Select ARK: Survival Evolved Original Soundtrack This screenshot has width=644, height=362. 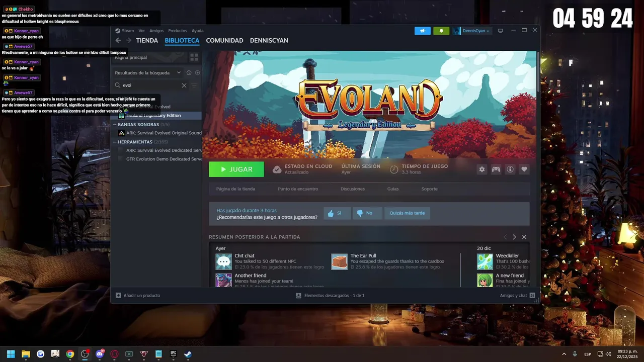pos(159,133)
